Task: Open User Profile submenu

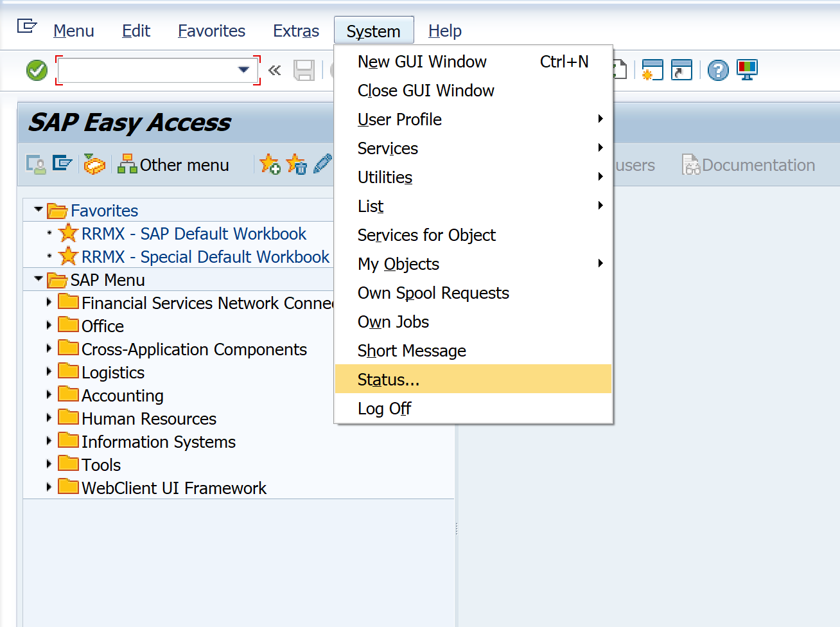Action: [x=399, y=119]
